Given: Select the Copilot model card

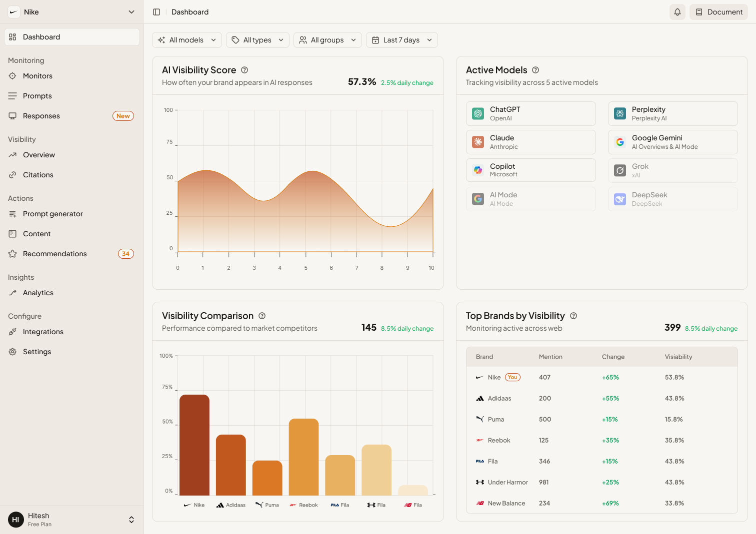Looking at the screenshot, I should click(x=531, y=170).
